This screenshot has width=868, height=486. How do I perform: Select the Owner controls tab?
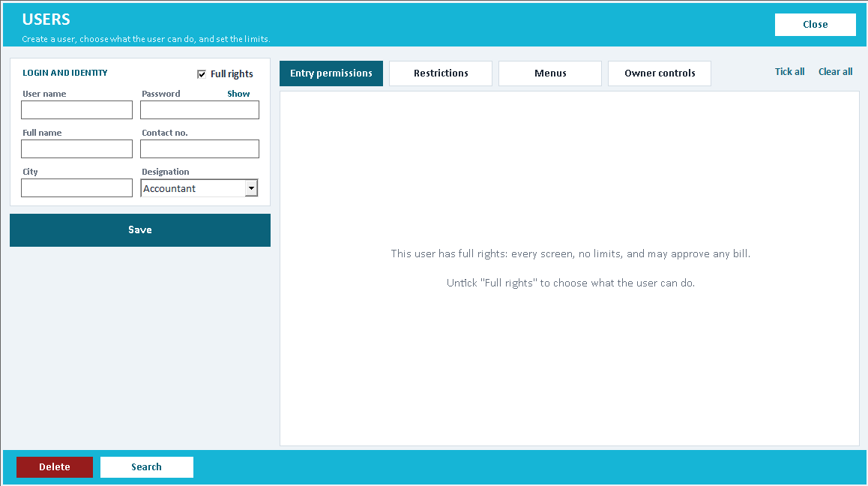click(660, 73)
